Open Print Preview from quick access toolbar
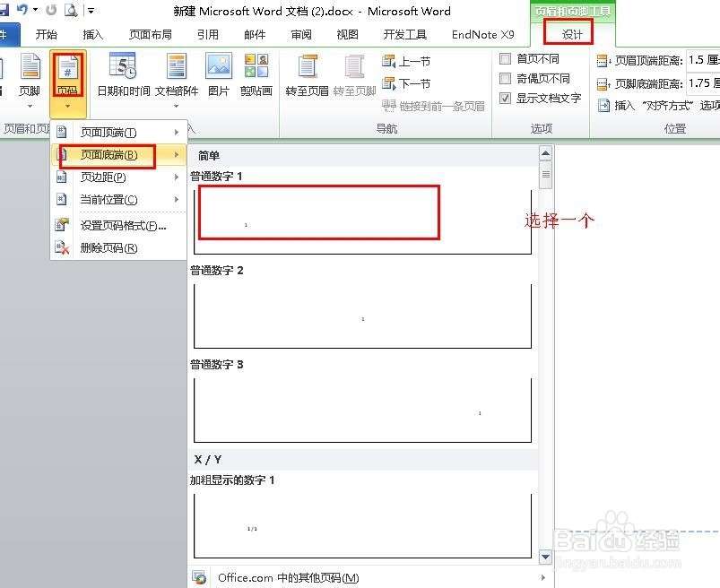This screenshot has width=720, height=588. [71, 10]
